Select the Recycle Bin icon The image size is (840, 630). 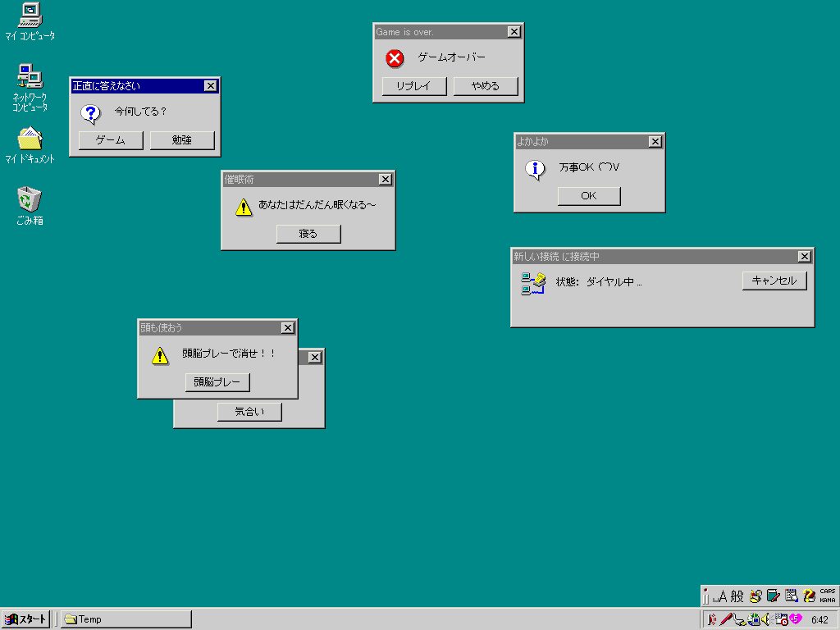click(30, 199)
